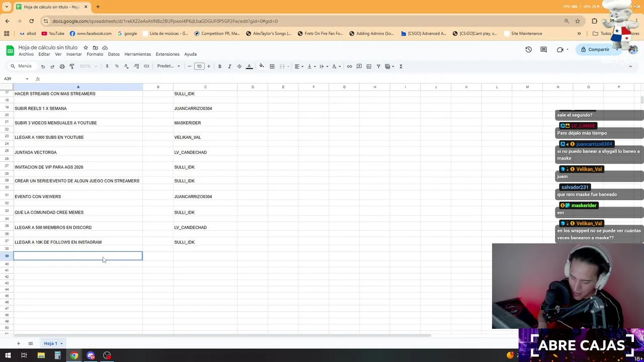Select cell VELIKAN_VAL in column C
This screenshot has height=362, width=644.
click(x=205, y=137)
